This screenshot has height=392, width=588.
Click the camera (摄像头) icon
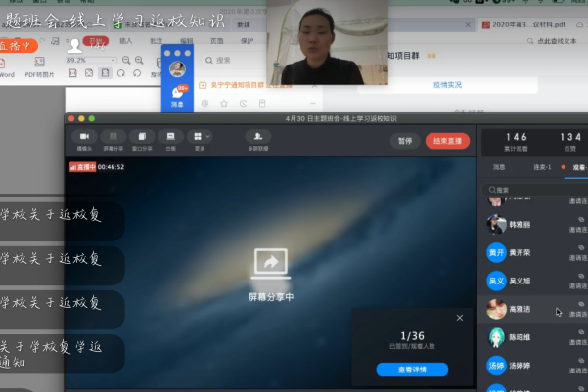pos(84,137)
